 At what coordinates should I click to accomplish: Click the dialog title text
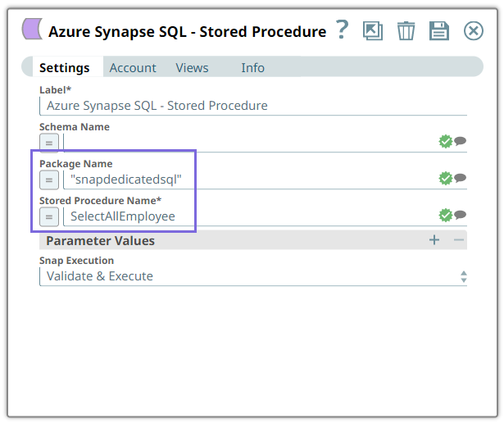pyautogui.click(x=188, y=31)
